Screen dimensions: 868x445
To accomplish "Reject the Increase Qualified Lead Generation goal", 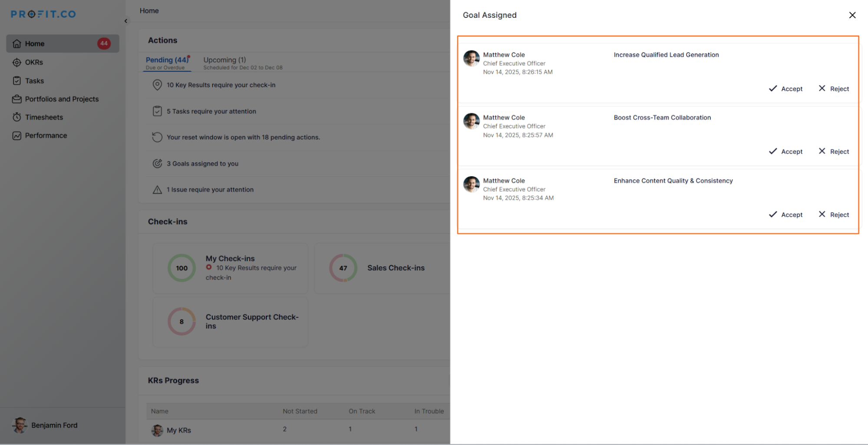I will 834,89.
